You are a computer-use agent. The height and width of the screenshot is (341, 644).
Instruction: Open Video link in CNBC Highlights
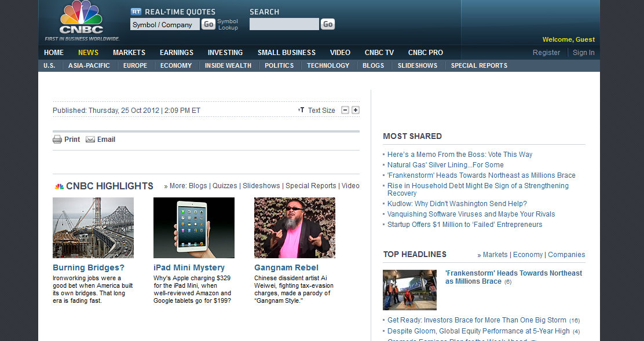(x=350, y=186)
